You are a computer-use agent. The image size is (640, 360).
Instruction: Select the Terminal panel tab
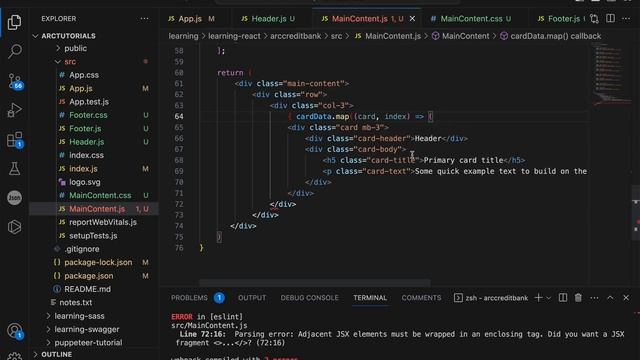click(x=370, y=298)
